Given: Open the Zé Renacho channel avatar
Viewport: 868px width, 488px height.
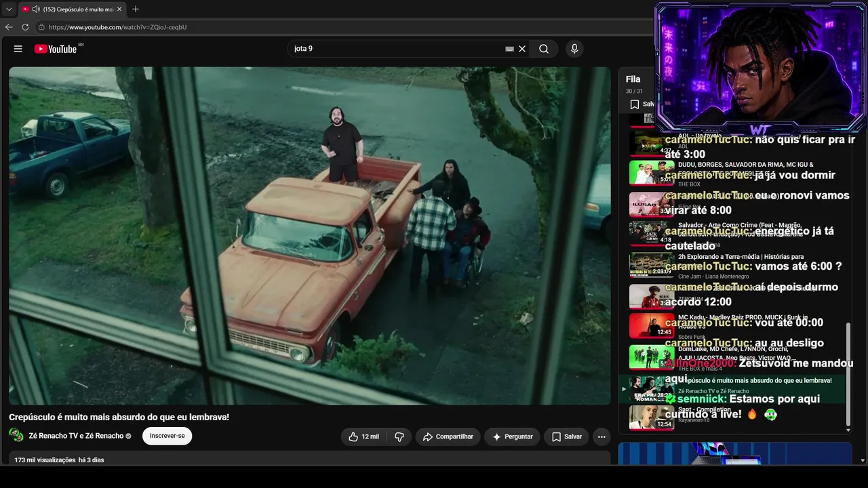Looking at the screenshot, I should click(16, 435).
